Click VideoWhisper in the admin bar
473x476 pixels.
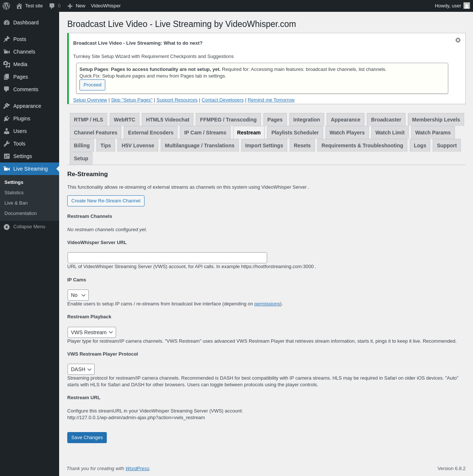[106, 6]
